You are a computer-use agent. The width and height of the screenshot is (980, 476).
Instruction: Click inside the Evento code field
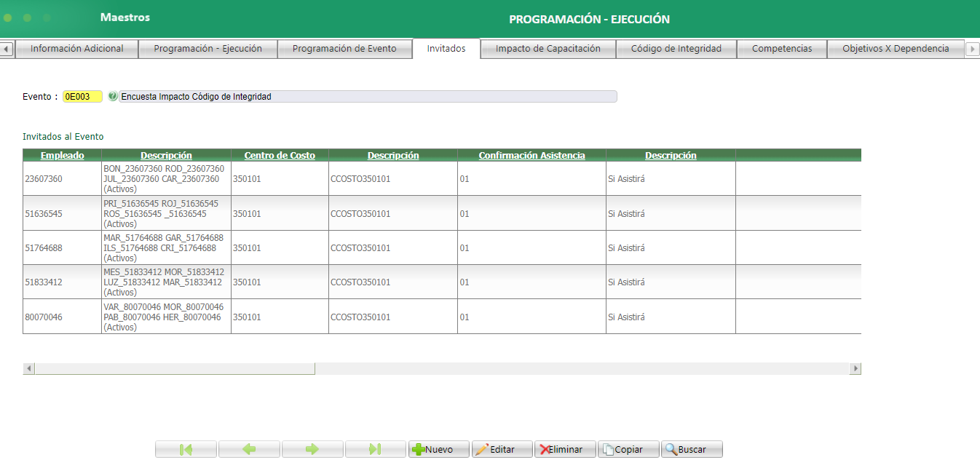click(83, 96)
